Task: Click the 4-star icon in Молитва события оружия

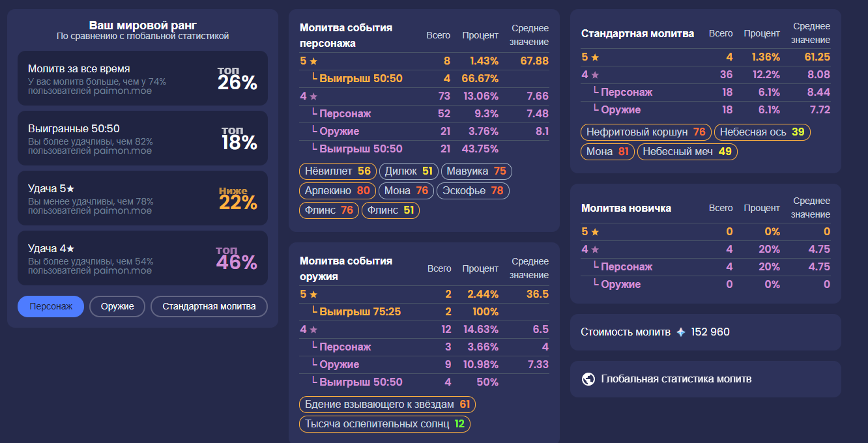Action: point(313,330)
